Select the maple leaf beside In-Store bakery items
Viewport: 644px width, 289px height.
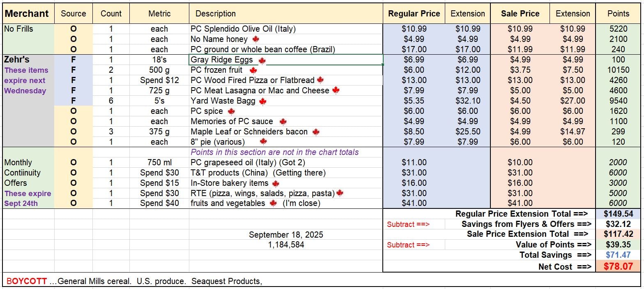pyautogui.click(x=276, y=183)
